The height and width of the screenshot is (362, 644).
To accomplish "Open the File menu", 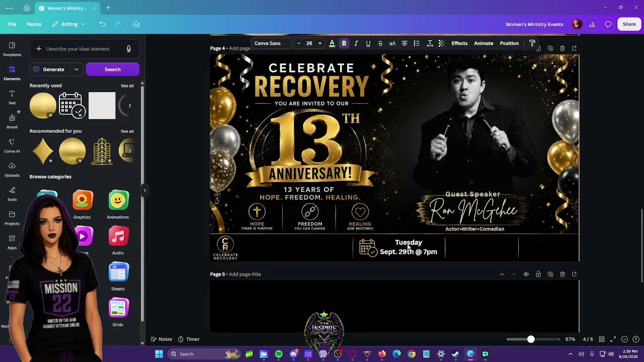I will pyautogui.click(x=12, y=24).
